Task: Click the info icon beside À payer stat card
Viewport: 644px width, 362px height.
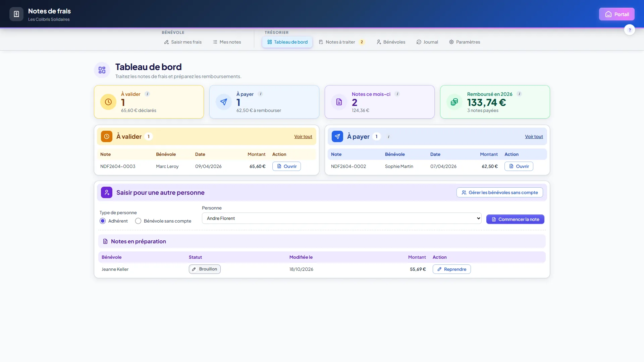Action: pyautogui.click(x=261, y=94)
